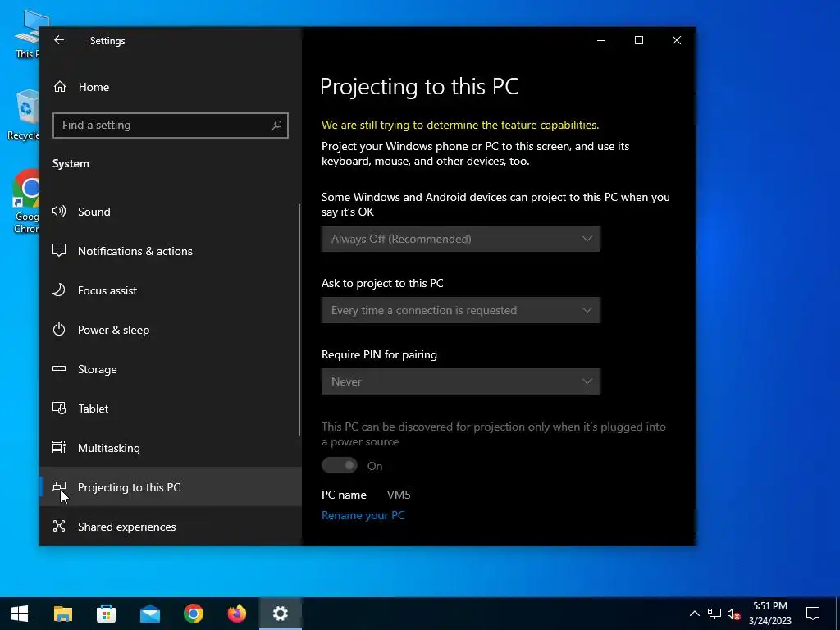Image resolution: width=840 pixels, height=630 pixels.
Task: Open Shared experiences settings
Action: [171, 526]
